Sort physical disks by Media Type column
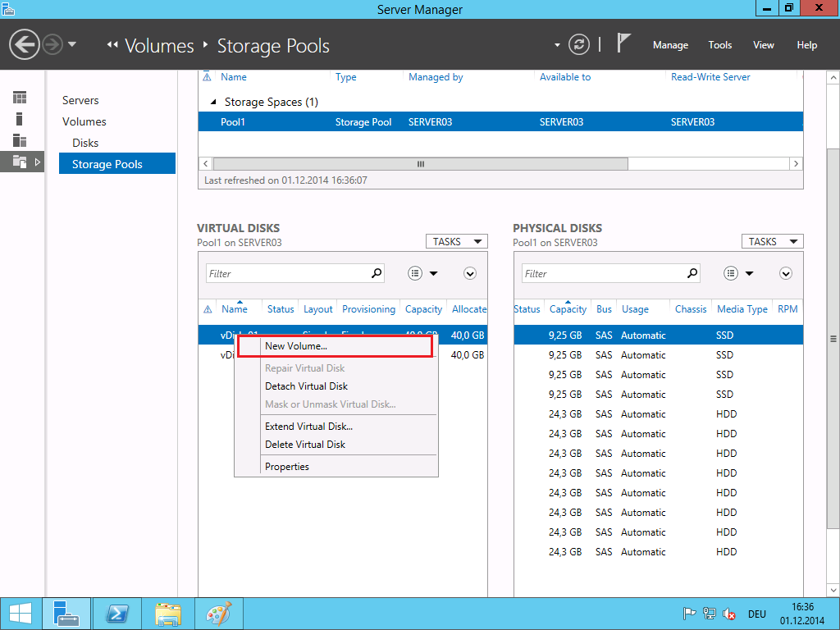The height and width of the screenshot is (630, 840). (x=742, y=309)
